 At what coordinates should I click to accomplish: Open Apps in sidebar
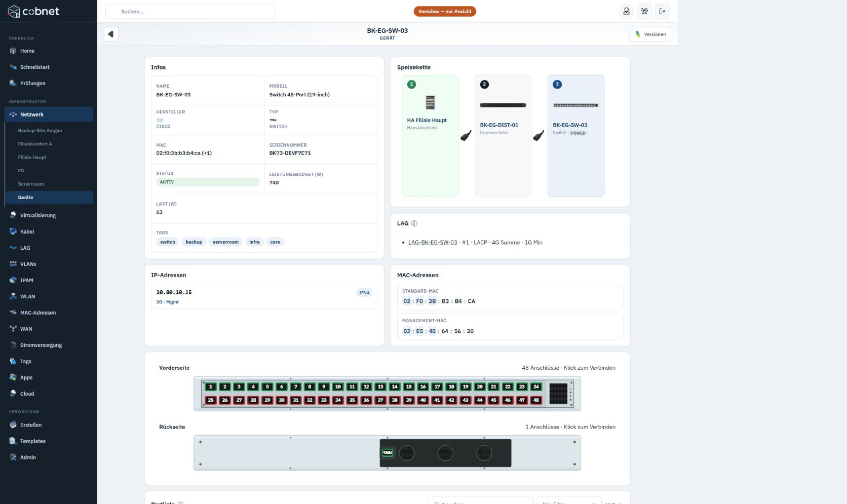(49, 377)
